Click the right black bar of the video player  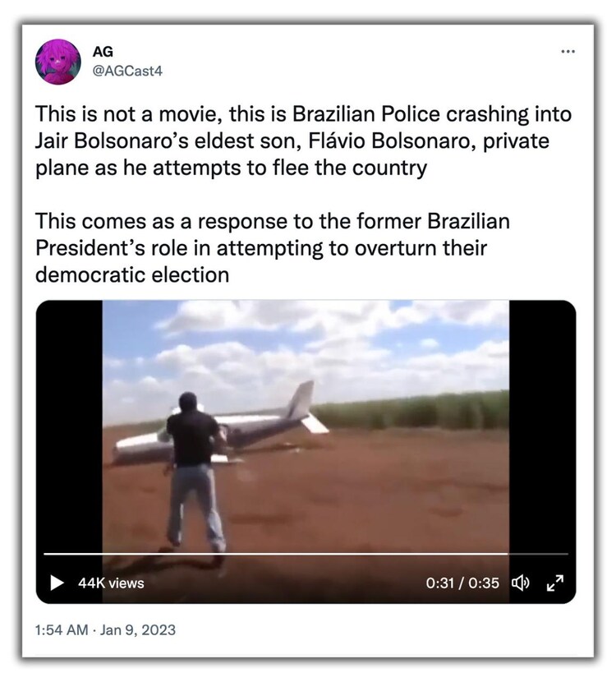(543, 426)
